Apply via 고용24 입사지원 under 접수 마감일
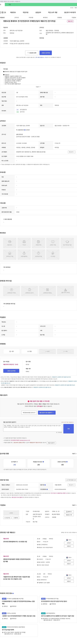 11,371
